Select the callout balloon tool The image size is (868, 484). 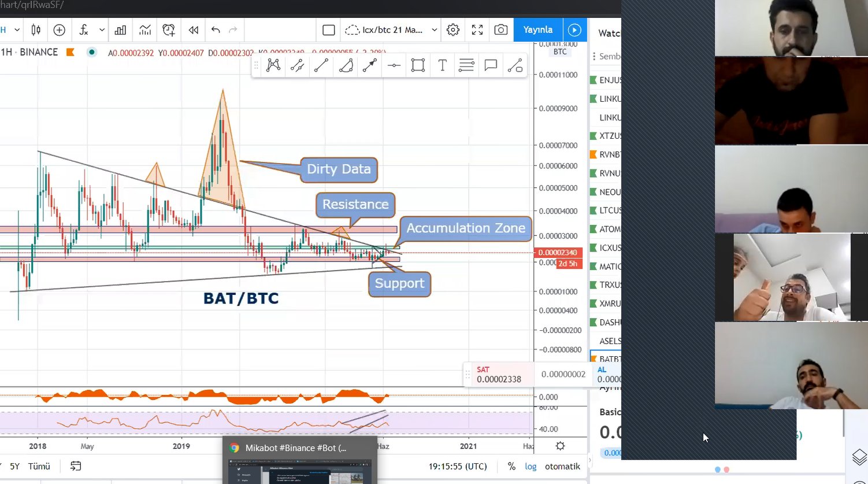click(491, 65)
